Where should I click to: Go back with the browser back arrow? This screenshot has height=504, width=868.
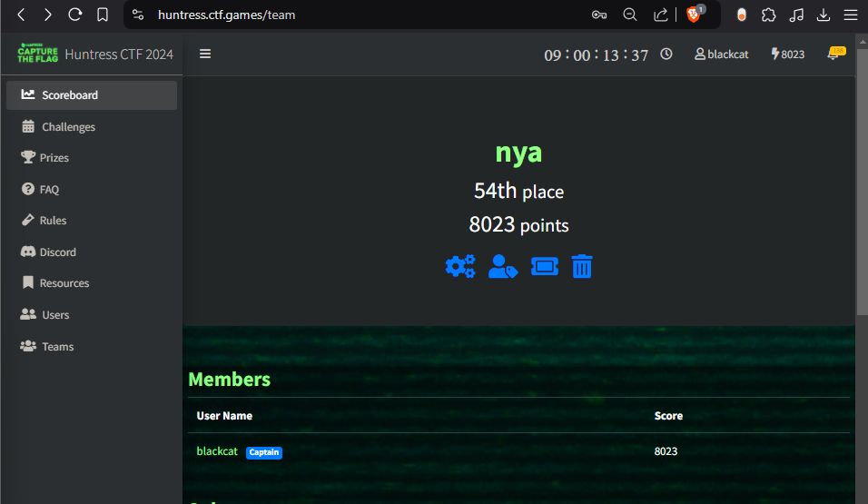coord(21,15)
